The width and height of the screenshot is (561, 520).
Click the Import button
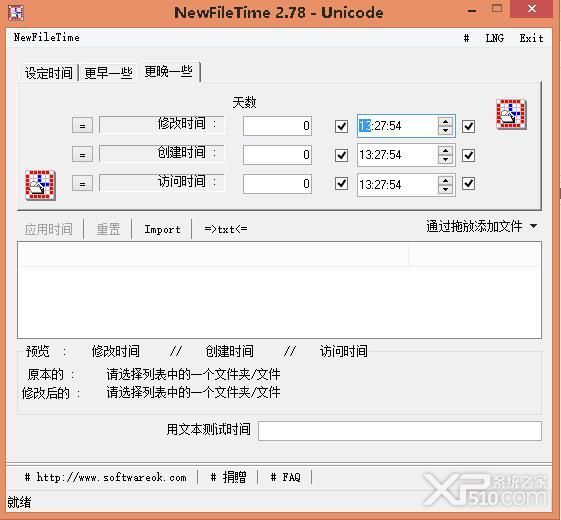coord(162,229)
